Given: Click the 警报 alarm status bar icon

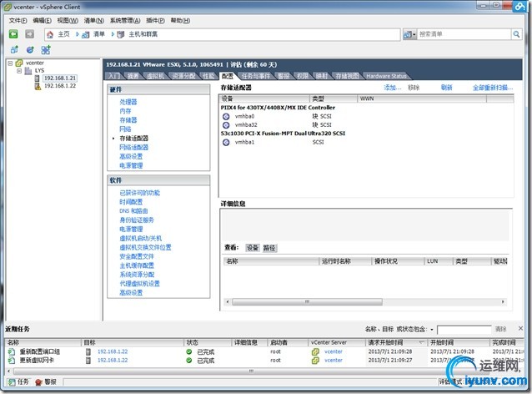Looking at the screenshot, I should 38,382.
